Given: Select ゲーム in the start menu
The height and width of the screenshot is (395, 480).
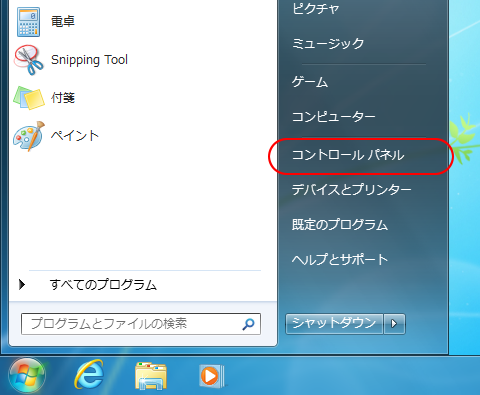Looking at the screenshot, I should point(310,82).
